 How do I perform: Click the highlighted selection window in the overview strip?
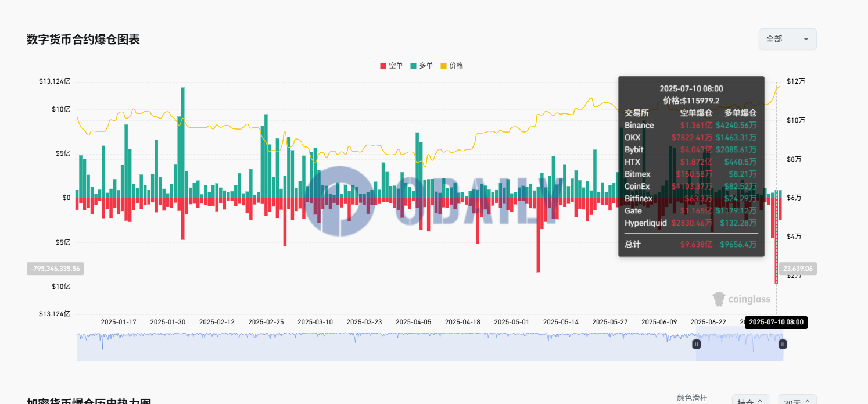coord(740,344)
